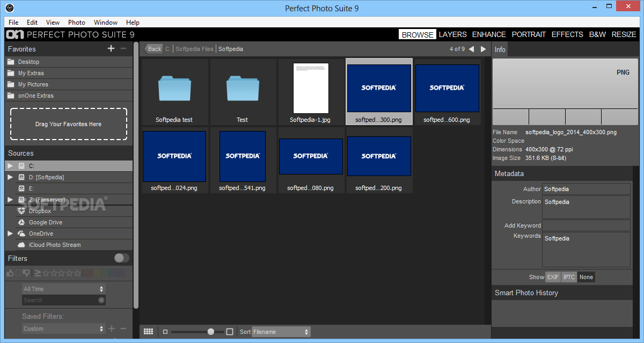This screenshot has width=644, height=343.
Task: Open the Custom saved filters dropdown
Action: pyautogui.click(x=64, y=329)
